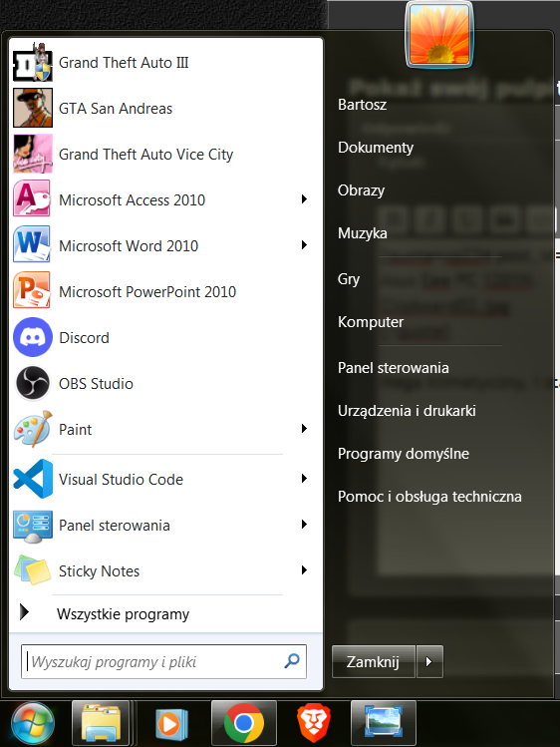Launch the Visual Studio Code icon
Image resolution: width=560 pixels, height=747 pixels.
pos(32,479)
